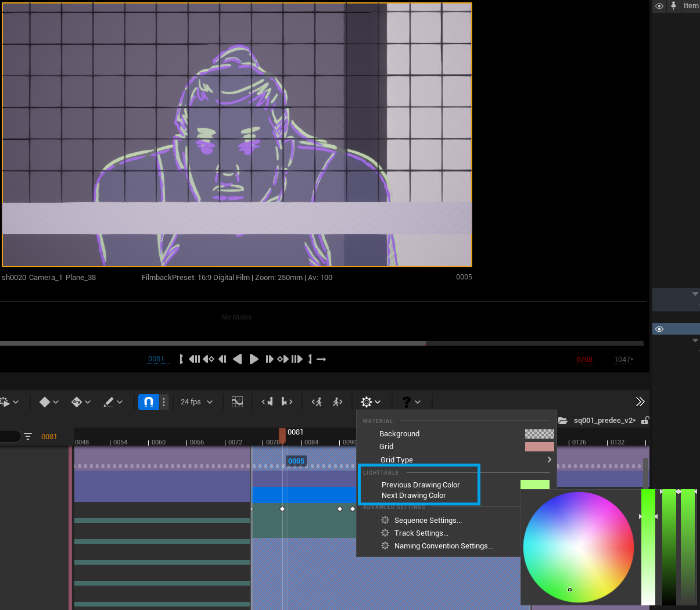Pick a hue on the color wheel

pos(579,547)
